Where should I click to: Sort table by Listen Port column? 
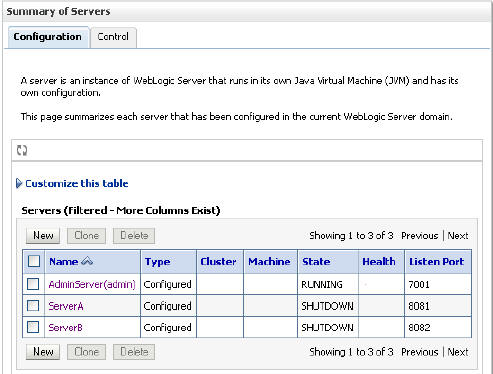coord(436,261)
